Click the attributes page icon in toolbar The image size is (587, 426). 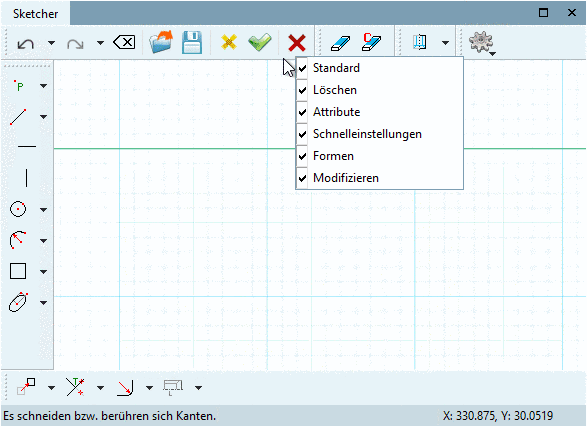[420, 42]
